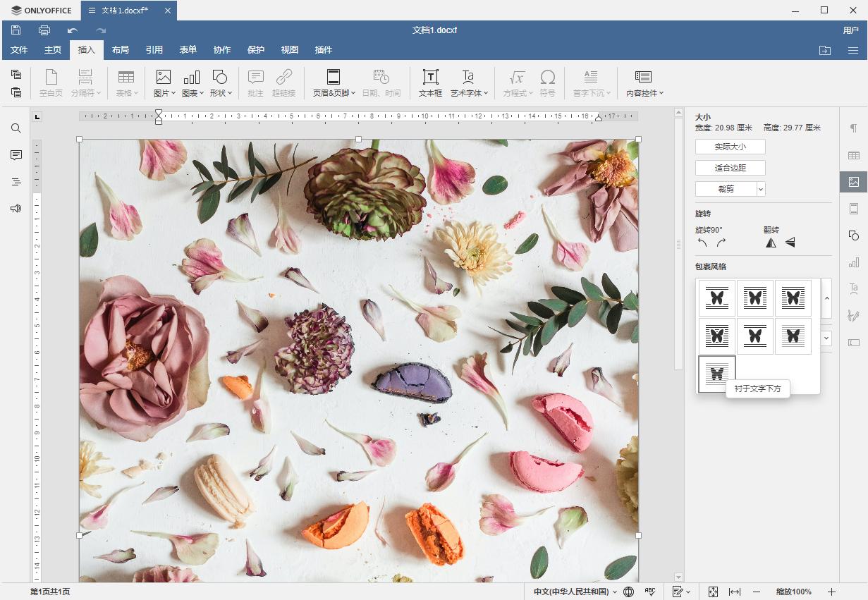Image resolution: width=868 pixels, height=600 pixels.
Task: Open the 文件 file menu tab
Action: tap(19, 50)
